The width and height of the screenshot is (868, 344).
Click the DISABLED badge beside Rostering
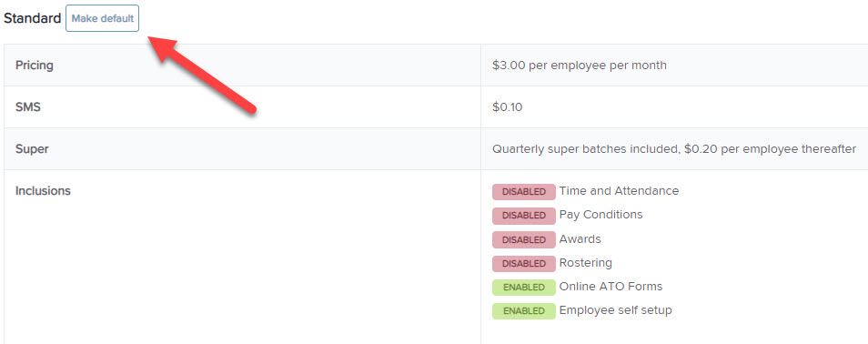(524, 263)
